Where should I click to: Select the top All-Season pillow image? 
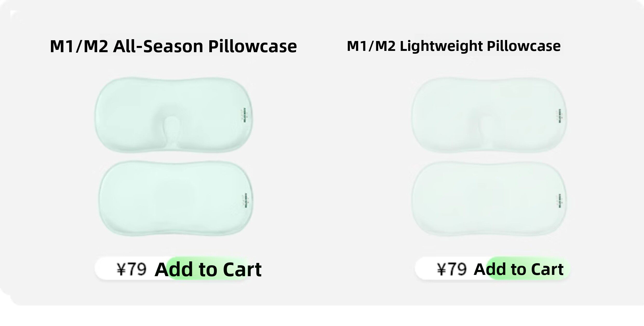(x=173, y=115)
